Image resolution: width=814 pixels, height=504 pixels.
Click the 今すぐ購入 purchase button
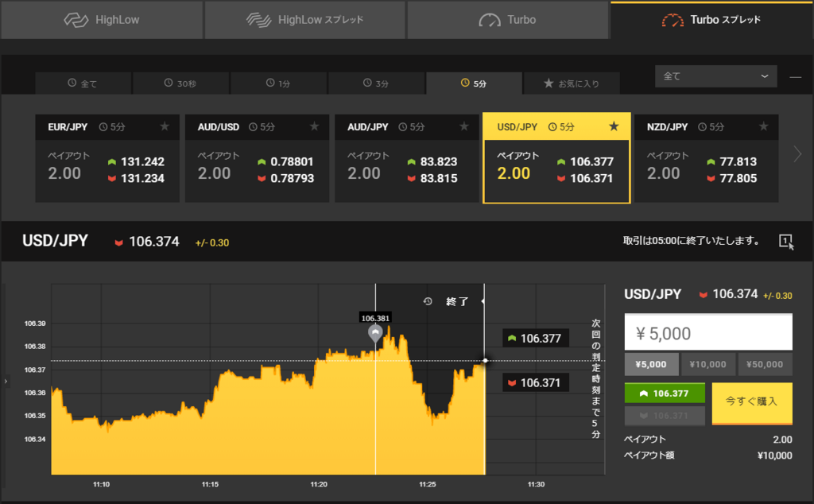click(x=751, y=404)
